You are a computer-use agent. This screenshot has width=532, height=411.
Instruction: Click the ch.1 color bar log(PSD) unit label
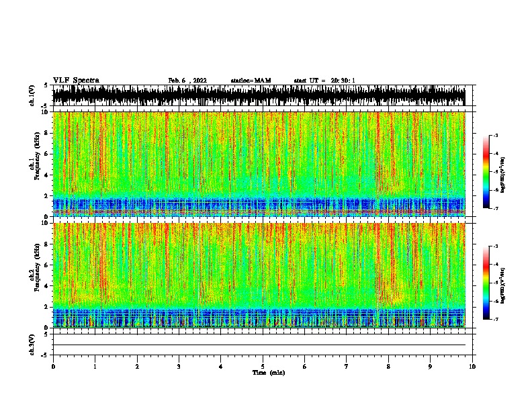point(502,175)
